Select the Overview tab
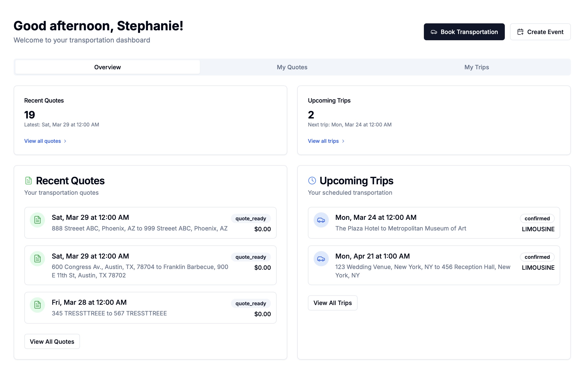The height and width of the screenshot is (382, 588). (x=107, y=67)
